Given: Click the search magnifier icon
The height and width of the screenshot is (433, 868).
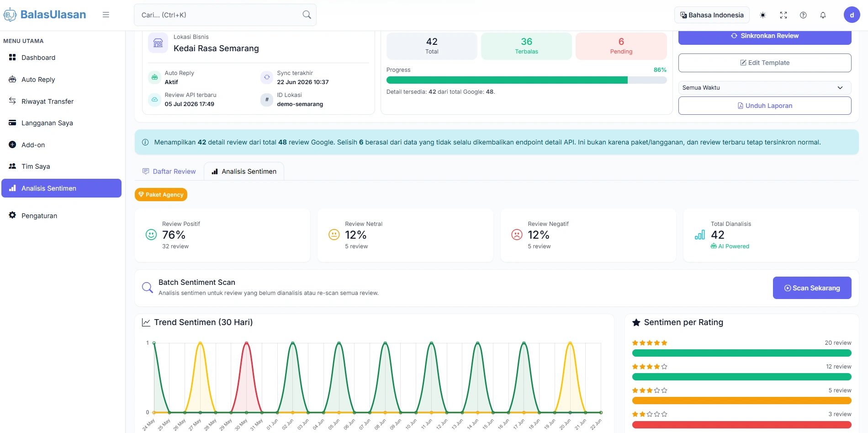Looking at the screenshot, I should click(x=307, y=15).
